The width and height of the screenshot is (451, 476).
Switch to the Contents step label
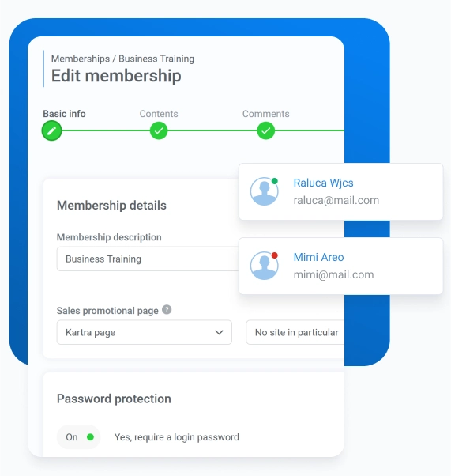coord(159,114)
